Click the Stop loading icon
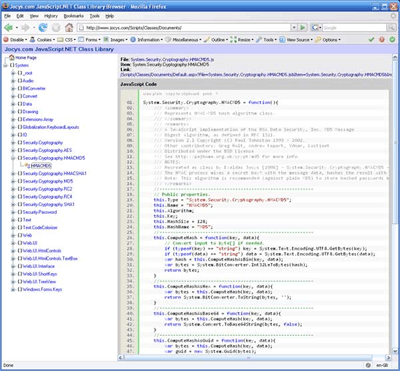This screenshot has height=371, width=400. click(56, 28)
